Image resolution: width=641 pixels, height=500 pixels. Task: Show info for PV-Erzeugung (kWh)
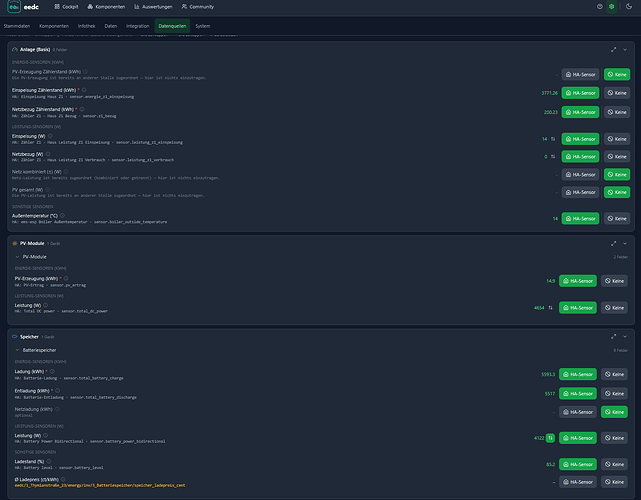coord(66,278)
